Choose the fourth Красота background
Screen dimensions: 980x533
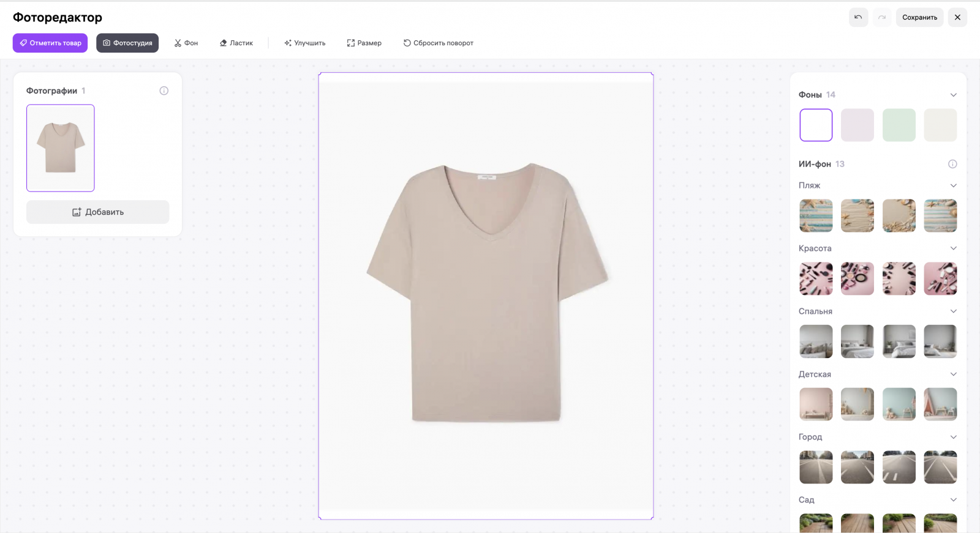[x=940, y=278]
